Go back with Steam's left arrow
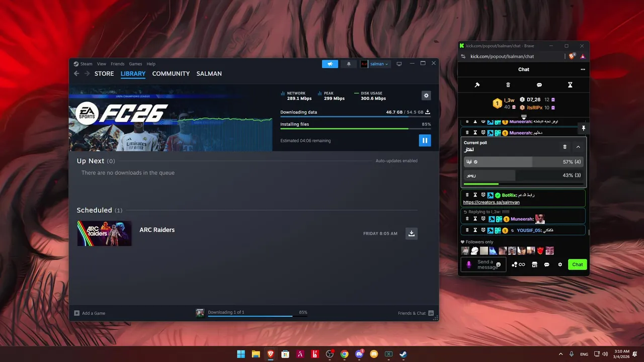 click(x=76, y=73)
